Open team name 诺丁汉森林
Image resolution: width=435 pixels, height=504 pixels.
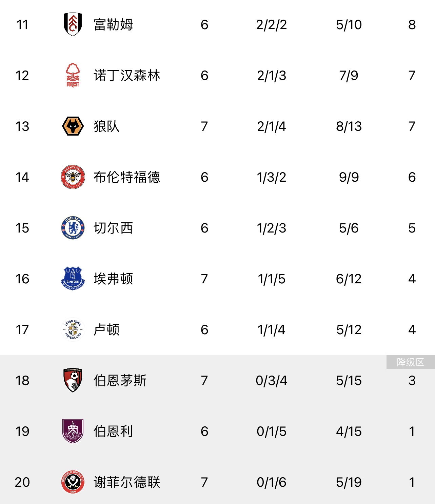(127, 76)
